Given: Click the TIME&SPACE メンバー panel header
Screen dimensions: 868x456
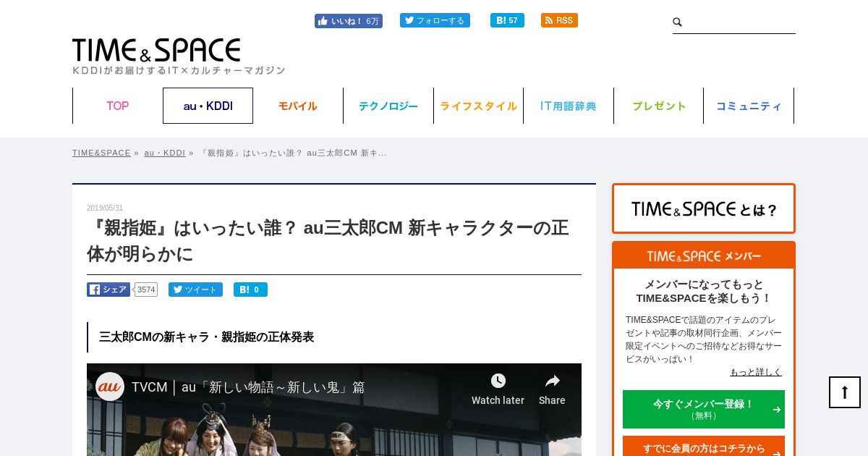Looking at the screenshot, I should [704, 256].
